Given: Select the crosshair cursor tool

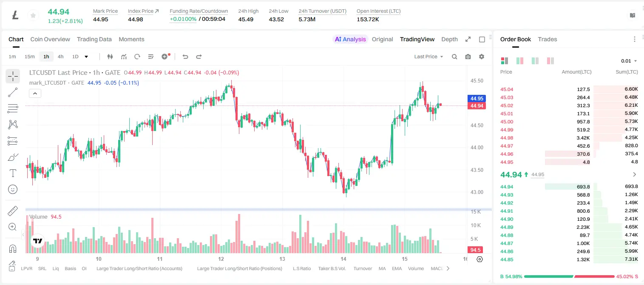Looking at the screenshot, I should (13, 76).
